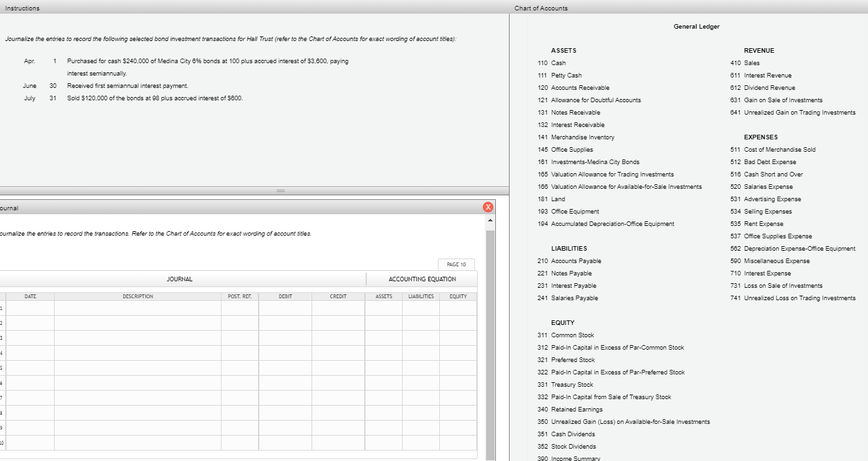Click the DATE column header
Image resolution: width=868 pixels, height=461 pixels.
pos(30,296)
